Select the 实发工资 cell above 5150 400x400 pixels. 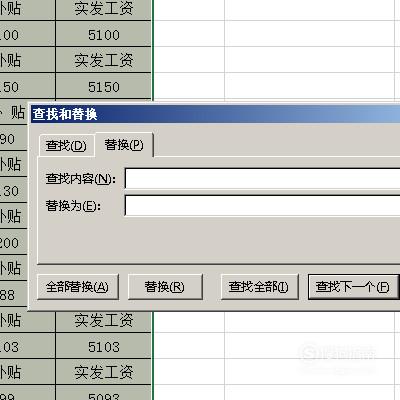click(104, 60)
